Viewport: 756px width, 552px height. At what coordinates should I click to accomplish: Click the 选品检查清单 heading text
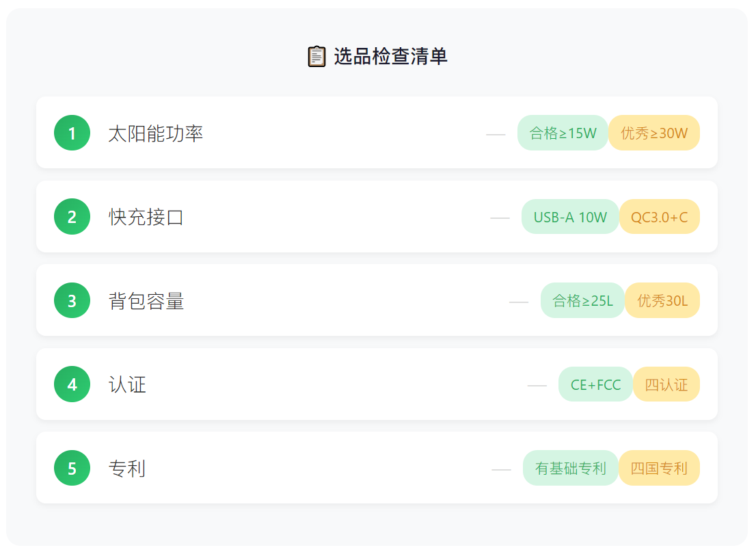point(390,56)
